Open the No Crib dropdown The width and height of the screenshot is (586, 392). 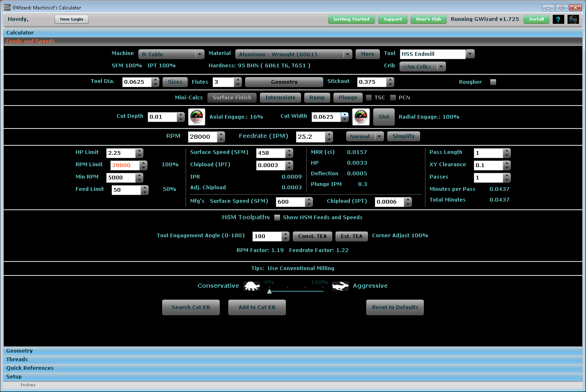point(422,66)
